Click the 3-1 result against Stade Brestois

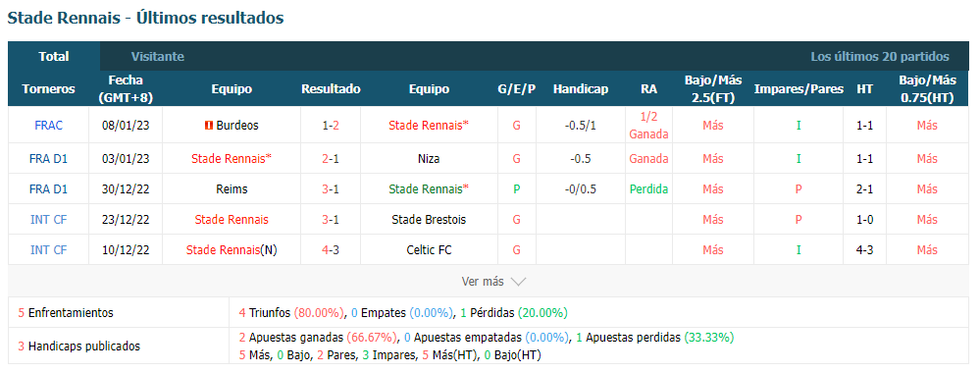point(331,220)
